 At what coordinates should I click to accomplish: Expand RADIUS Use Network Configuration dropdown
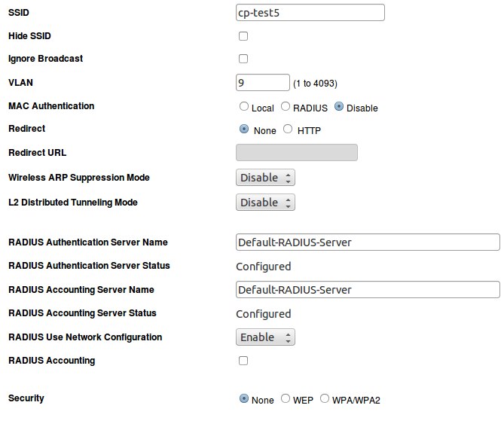pos(265,337)
